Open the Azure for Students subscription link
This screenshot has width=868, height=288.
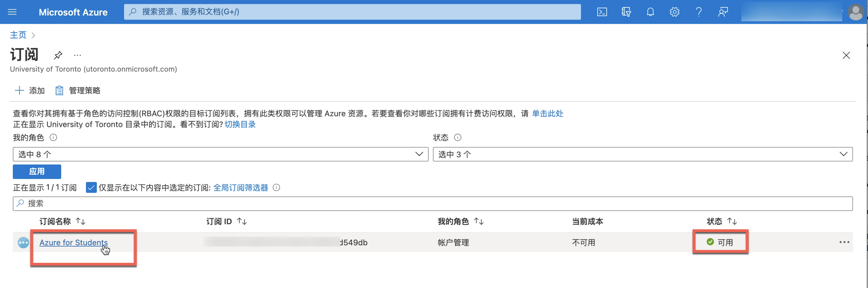pos(73,242)
